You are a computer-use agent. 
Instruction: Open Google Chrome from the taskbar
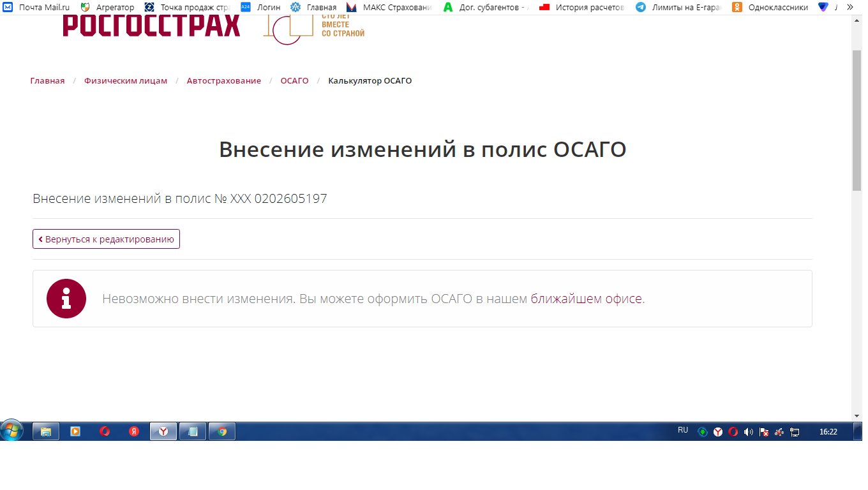(222, 432)
